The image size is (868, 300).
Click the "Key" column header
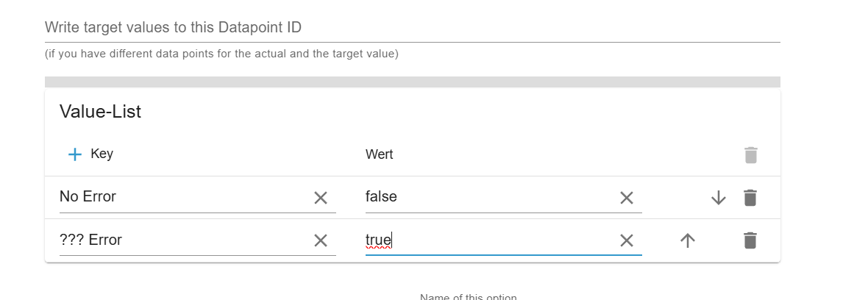102,154
